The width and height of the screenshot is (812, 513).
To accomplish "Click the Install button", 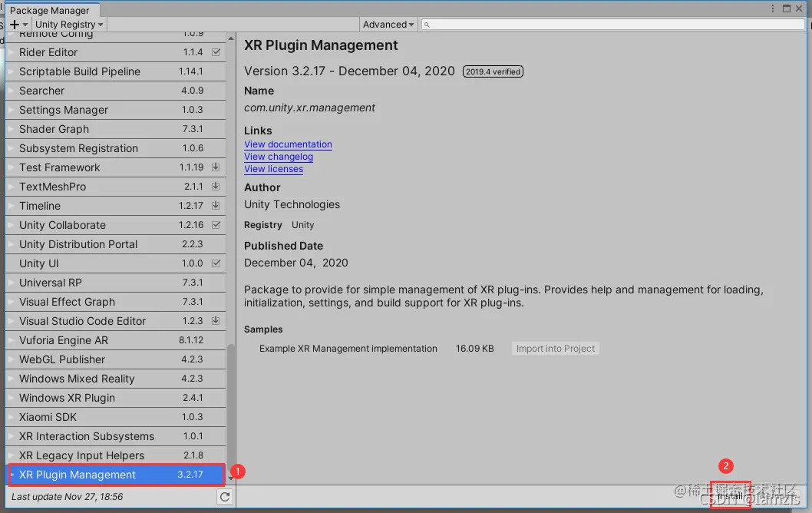I will (730, 496).
